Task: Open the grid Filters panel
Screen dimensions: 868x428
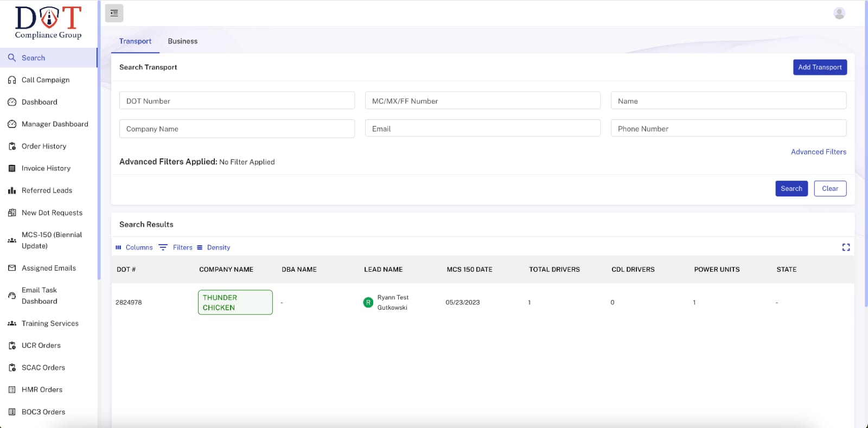Action: [x=176, y=247]
